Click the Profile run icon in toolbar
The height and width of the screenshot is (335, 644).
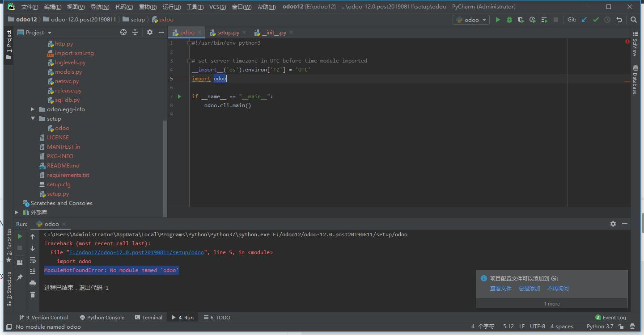click(533, 20)
